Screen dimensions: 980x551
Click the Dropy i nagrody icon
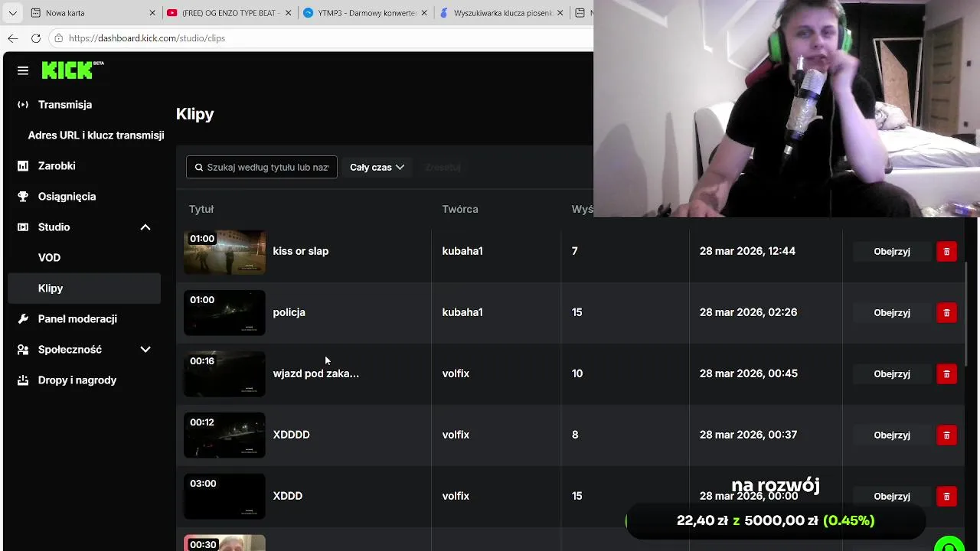pyautogui.click(x=23, y=380)
